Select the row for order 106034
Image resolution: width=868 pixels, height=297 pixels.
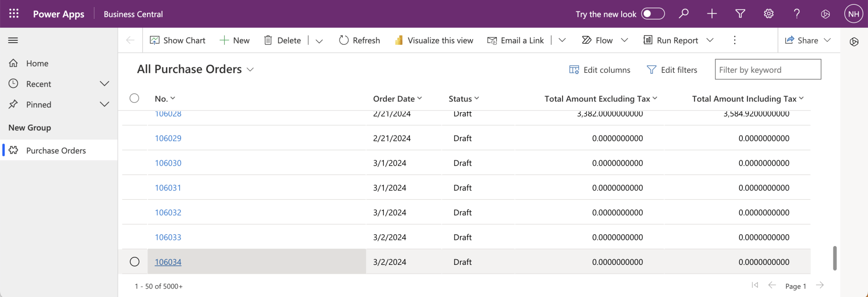(x=135, y=262)
